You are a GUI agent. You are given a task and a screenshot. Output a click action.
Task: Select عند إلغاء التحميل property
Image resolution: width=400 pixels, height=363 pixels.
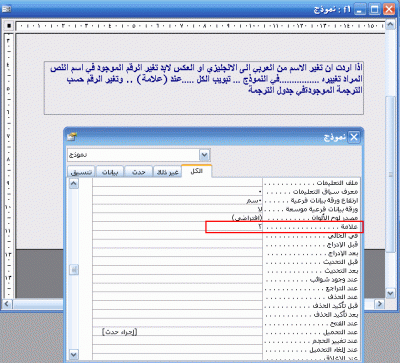coord(312,350)
